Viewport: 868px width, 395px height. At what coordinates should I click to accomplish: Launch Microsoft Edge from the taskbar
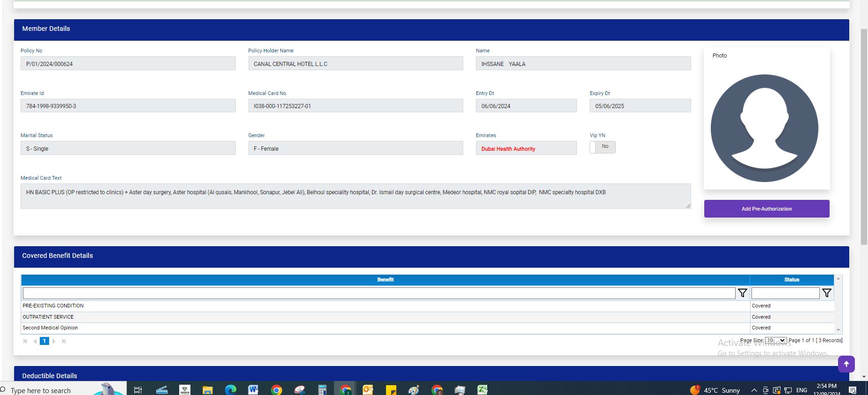(230, 390)
